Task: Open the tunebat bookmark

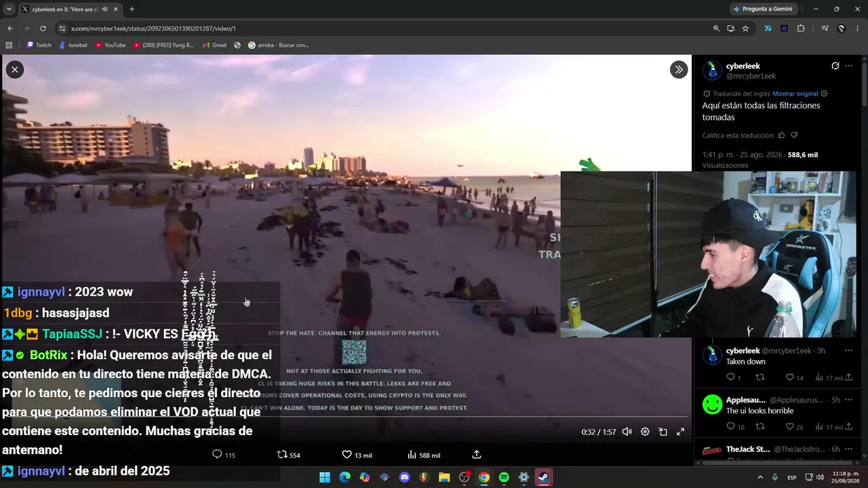Action: (73, 45)
